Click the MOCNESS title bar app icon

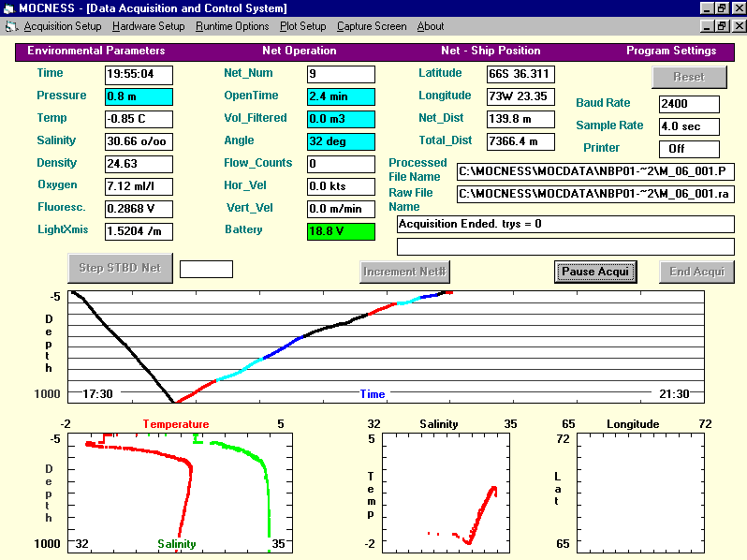click(x=9, y=8)
